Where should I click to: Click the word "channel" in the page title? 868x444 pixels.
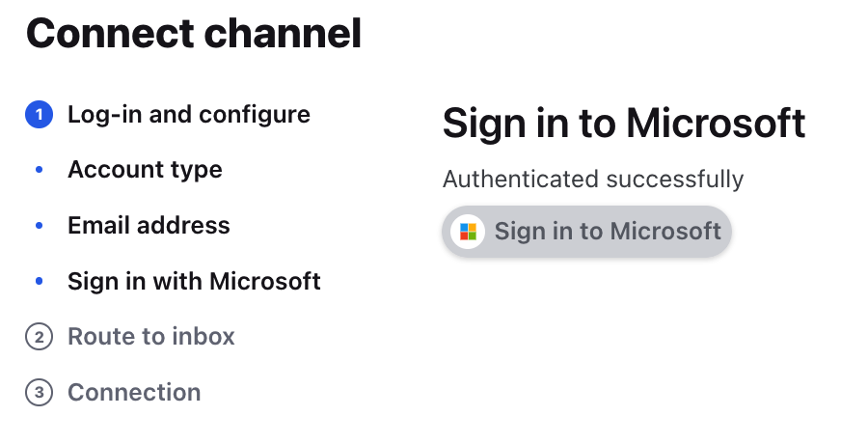[283, 33]
